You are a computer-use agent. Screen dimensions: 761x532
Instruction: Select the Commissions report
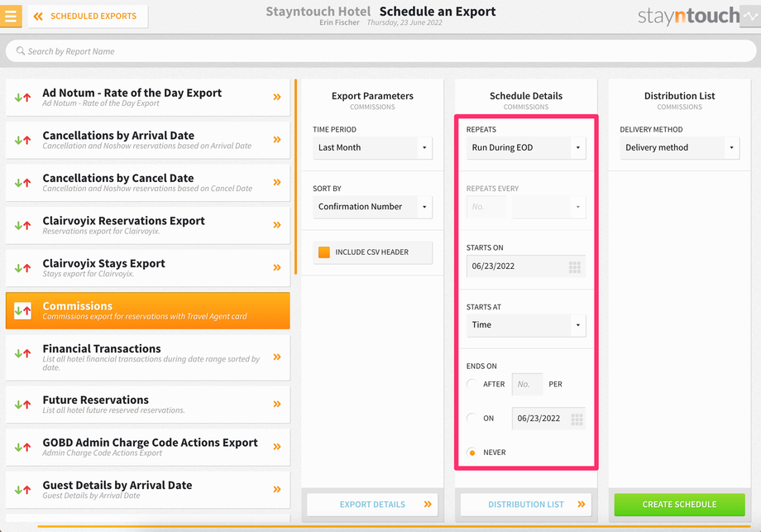[x=147, y=310]
